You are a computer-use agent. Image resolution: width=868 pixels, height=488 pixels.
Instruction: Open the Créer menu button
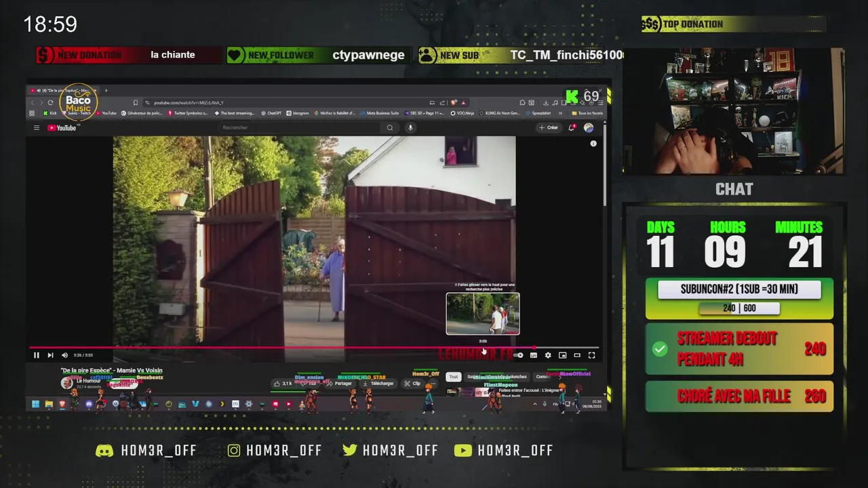point(548,127)
